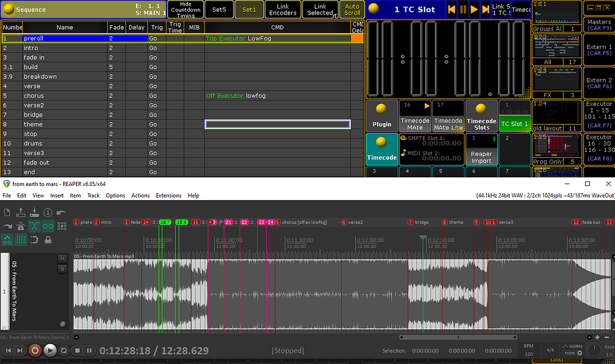Click the Set5 button
The height and width of the screenshot is (364, 615).
pos(219,9)
